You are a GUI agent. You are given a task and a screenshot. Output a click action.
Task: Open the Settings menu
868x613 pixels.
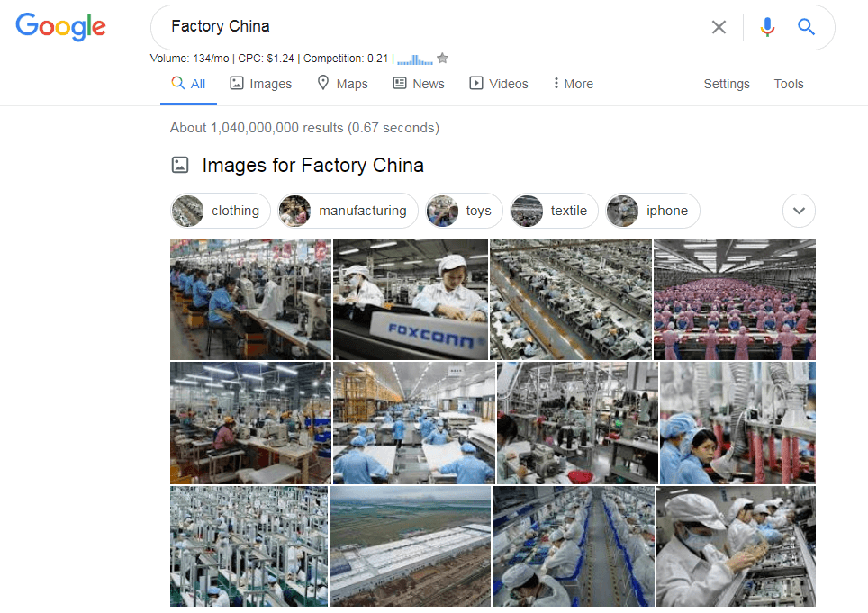(x=727, y=84)
